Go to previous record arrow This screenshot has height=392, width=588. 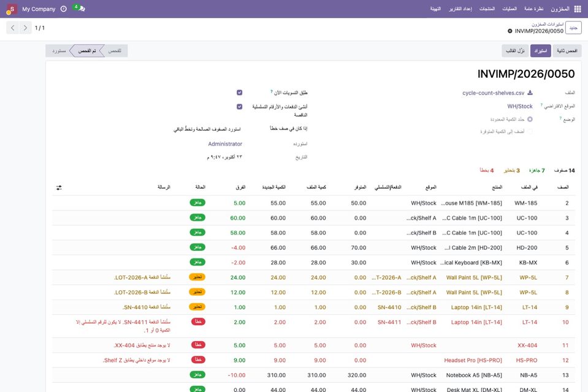(x=13, y=28)
